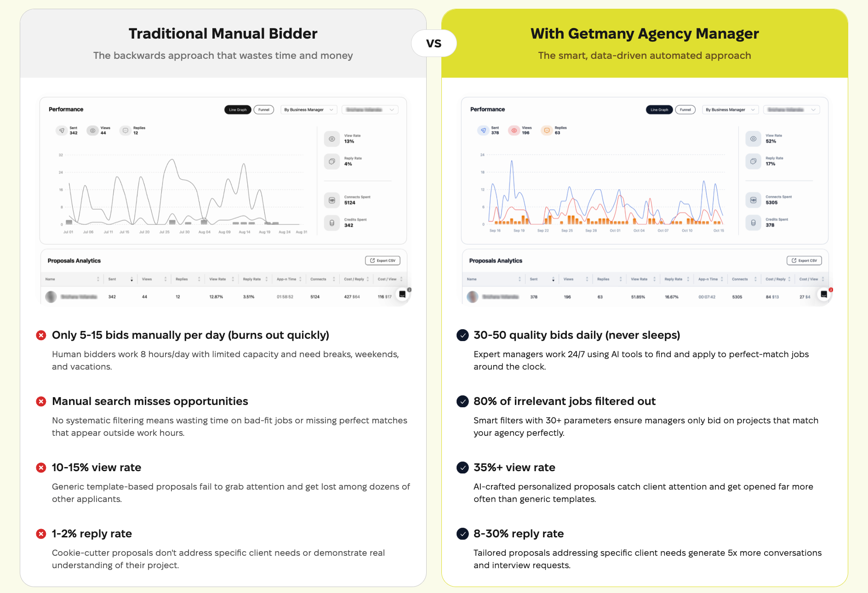The height and width of the screenshot is (593, 868).
Task: Select the Line Graph tab in the Getmany panel
Action: [659, 110]
